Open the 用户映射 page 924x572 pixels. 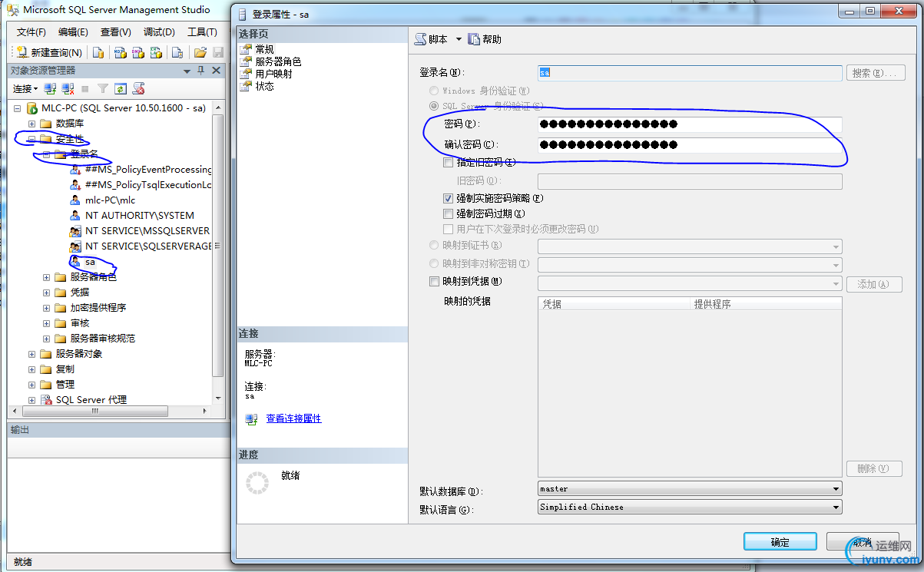[273, 74]
